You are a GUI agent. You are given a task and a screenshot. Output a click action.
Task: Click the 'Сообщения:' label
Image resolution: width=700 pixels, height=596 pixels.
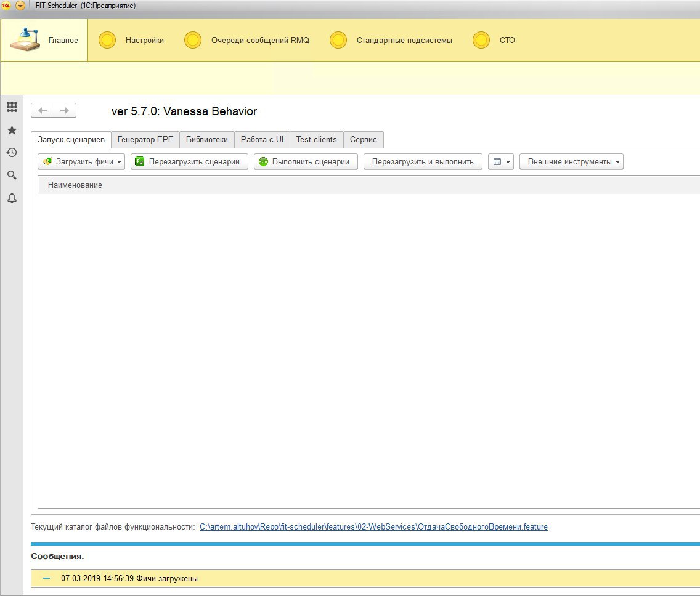[57, 557]
